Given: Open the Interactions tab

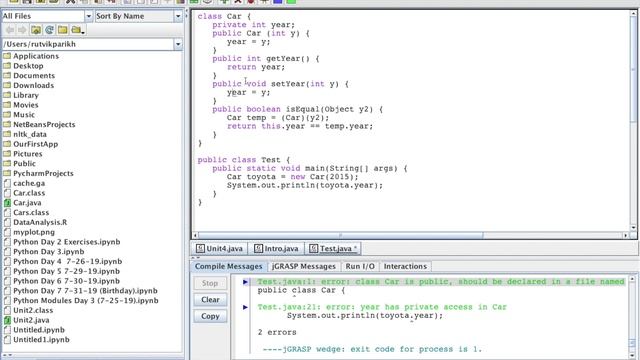Looking at the screenshot, I should click(x=405, y=267).
